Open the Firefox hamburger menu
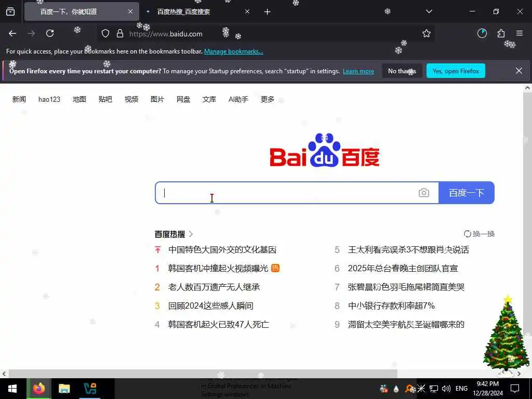The width and height of the screenshot is (532, 399). coord(520,33)
